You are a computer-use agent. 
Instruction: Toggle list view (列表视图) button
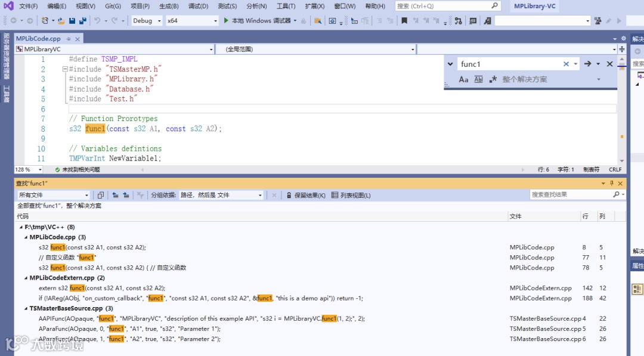(x=351, y=195)
